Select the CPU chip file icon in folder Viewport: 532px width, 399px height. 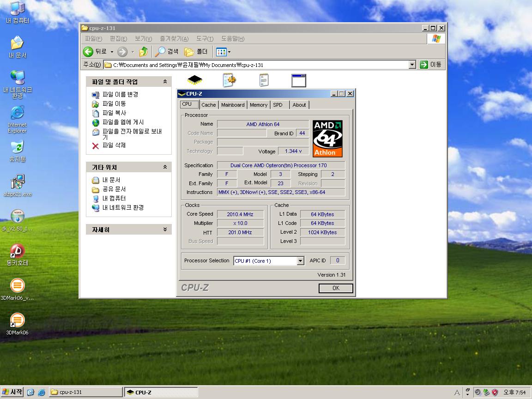(x=195, y=80)
